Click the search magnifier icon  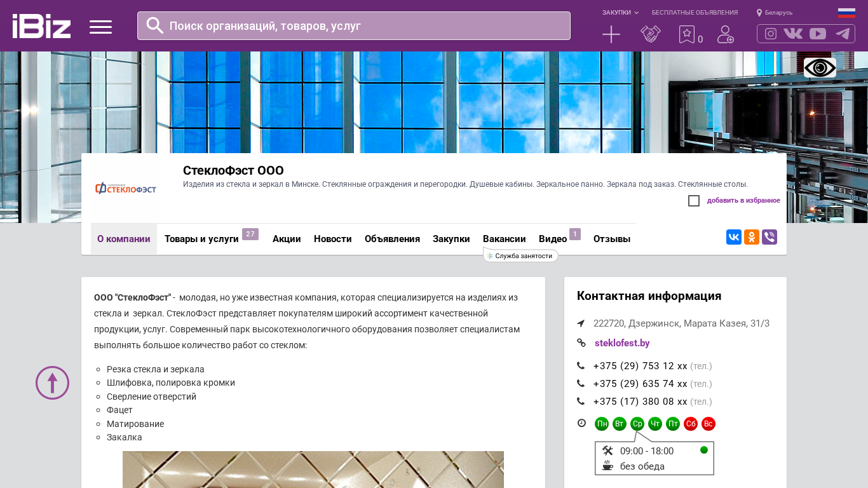[155, 25]
